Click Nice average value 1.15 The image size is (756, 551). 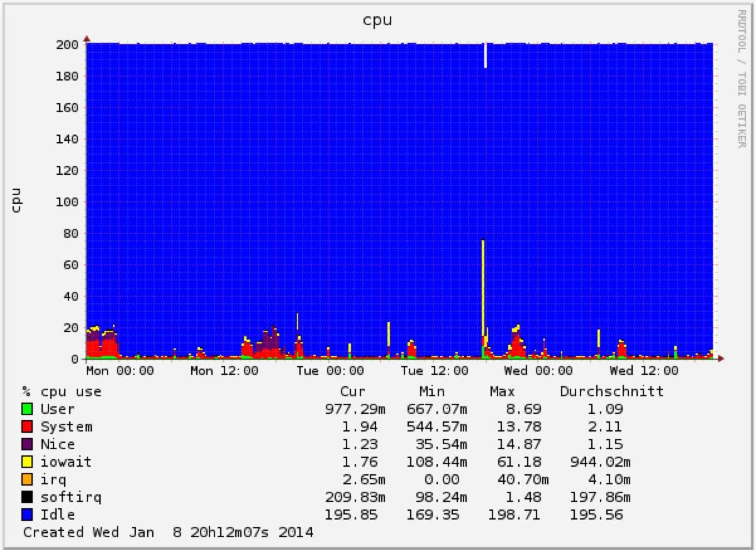(x=606, y=444)
